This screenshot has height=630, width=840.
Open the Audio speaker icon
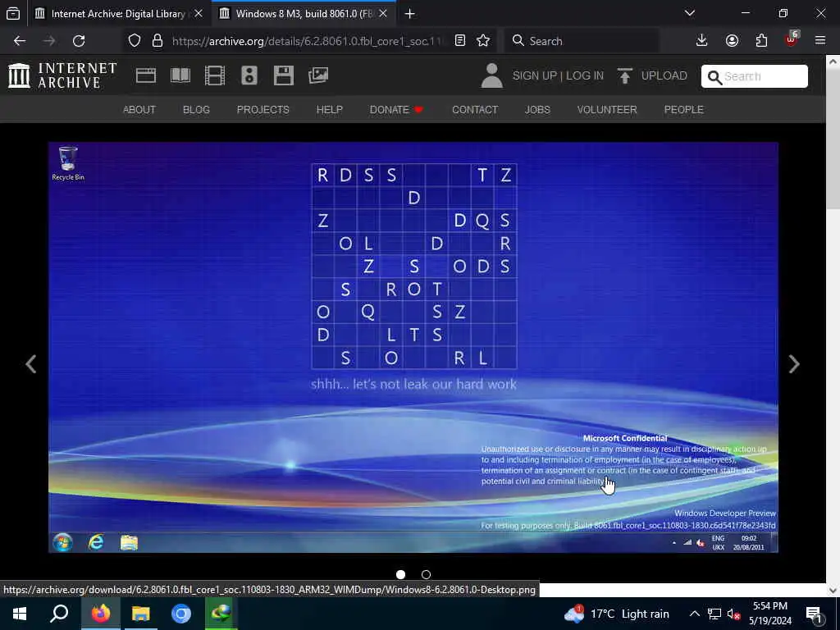(249, 75)
